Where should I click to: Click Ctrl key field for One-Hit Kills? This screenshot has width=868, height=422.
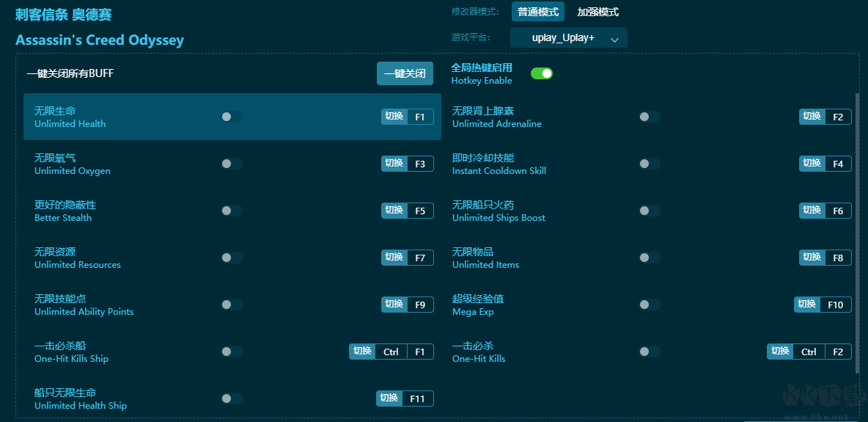(809, 352)
